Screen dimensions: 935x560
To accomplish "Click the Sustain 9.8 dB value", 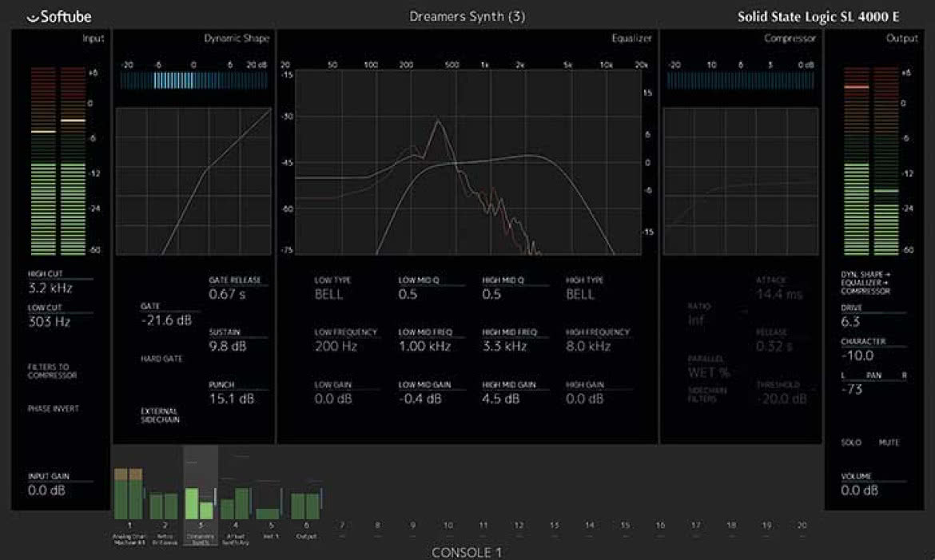I will click(x=227, y=346).
